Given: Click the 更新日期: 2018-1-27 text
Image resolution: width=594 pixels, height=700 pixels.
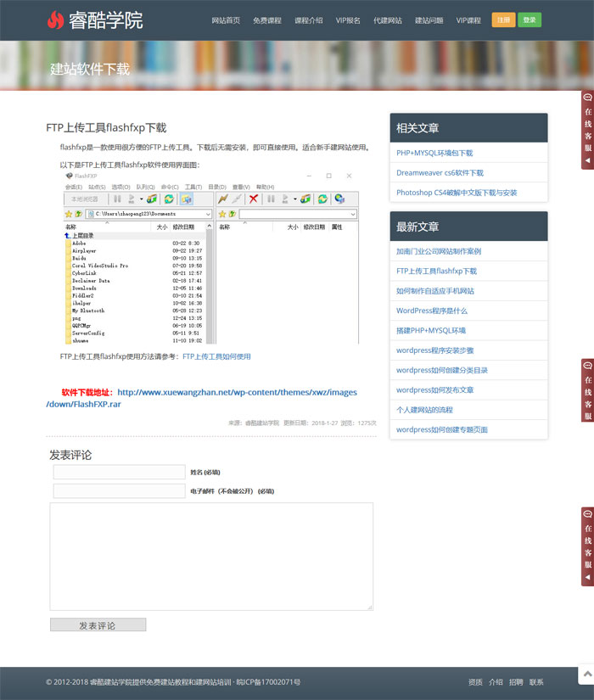Looking at the screenshot, I should pyautogui.click(x=311, y=423).
